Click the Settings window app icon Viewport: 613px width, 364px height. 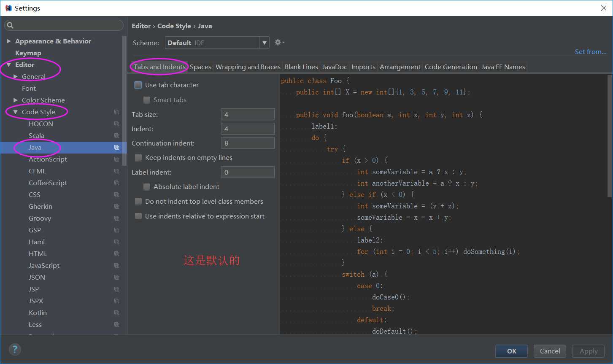click(8, 8)
